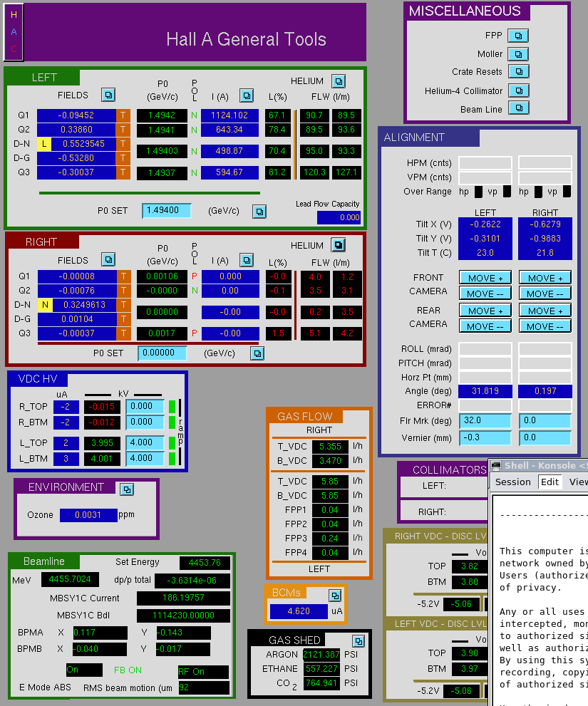This screenshot has width=588, height=706.
Task: Select LEFT Q1 field value -0.09452
Action: coord(76,115)
